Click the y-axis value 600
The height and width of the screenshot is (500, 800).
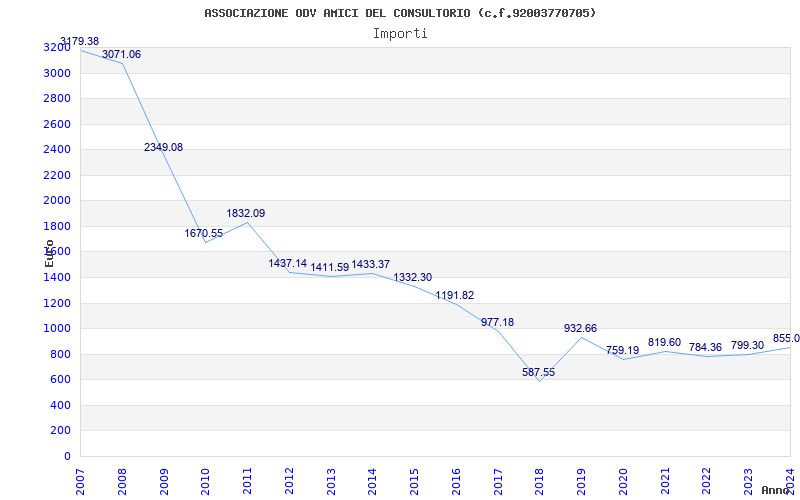60,380
